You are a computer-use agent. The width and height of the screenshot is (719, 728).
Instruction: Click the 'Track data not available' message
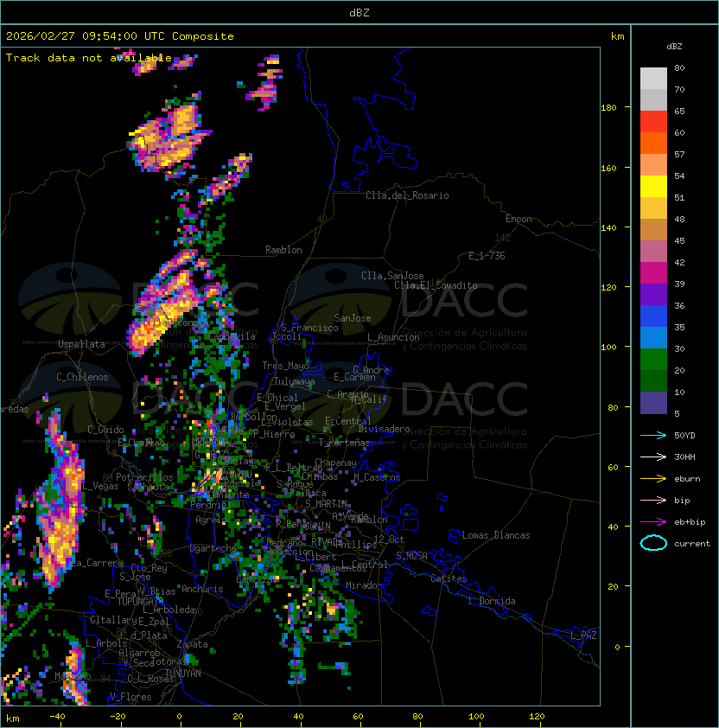point(89,58)
